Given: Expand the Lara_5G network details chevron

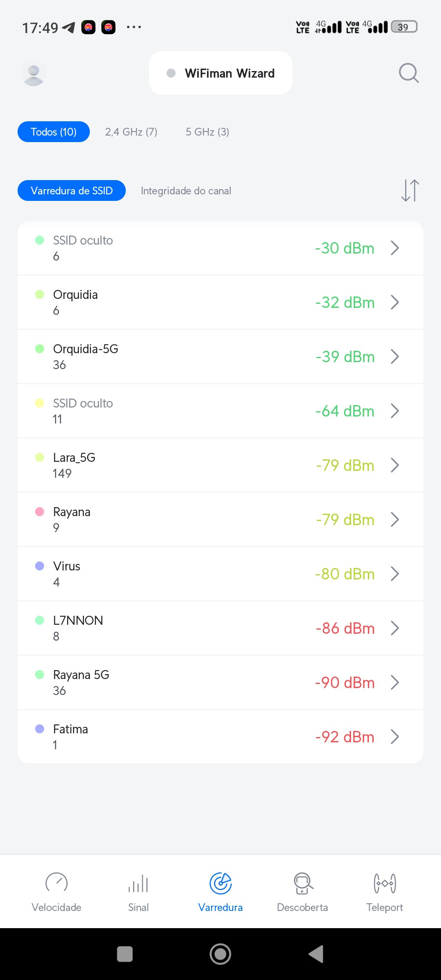Looking at the screenshot, I should pyautogui.click(x=394, y=465).
